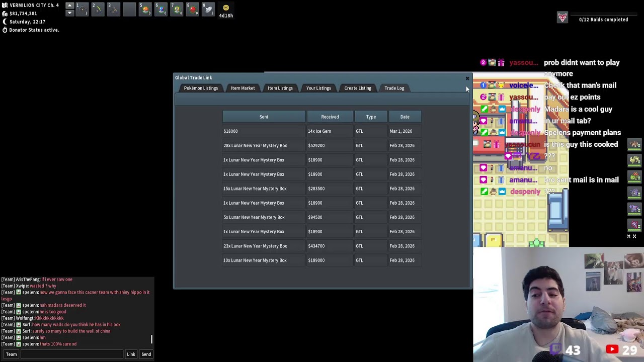644x362 pixels.
Task: Select the sixth party Pokémon on the sidebar
Action: coord(634,225)
